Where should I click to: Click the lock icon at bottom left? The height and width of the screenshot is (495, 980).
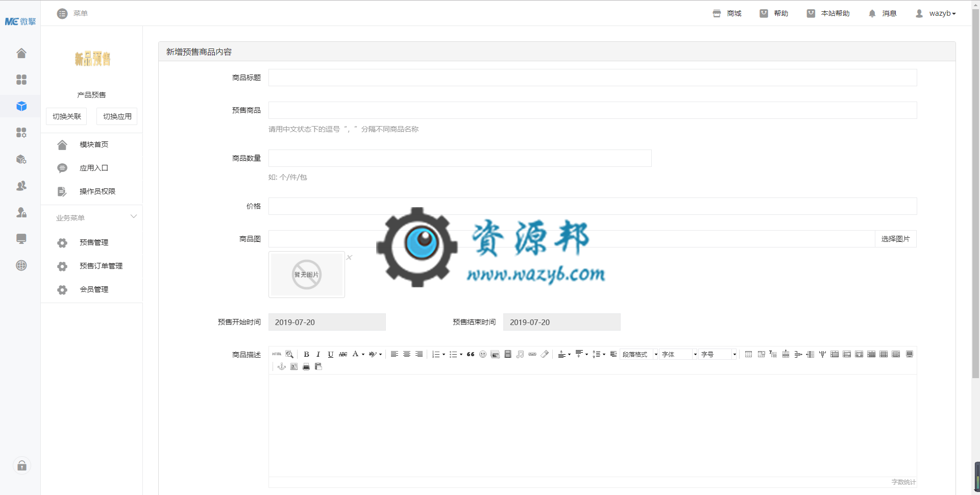click(22, 465)
